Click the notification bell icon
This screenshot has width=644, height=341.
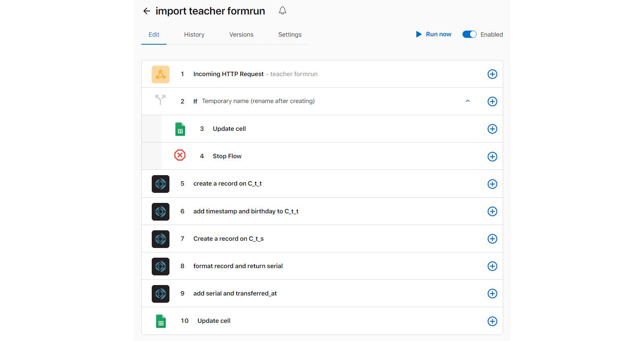(283, 11)
